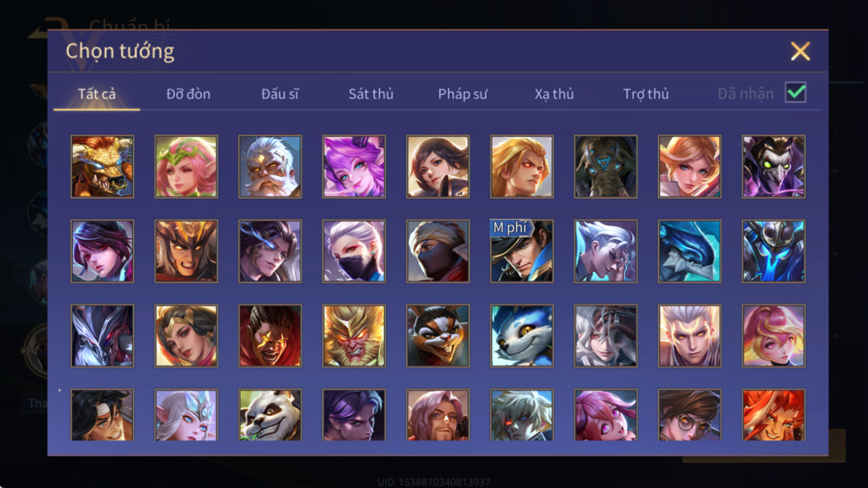Pick the blue wolf hero portrait
The height and width of the screenshot is (488, 868).
(x=522, y=336)
